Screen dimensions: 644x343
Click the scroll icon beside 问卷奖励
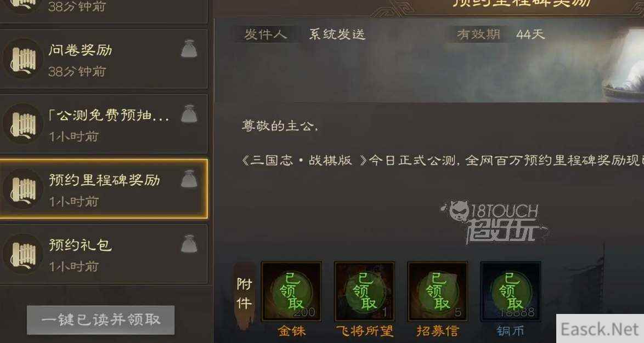tap(24, 60)
